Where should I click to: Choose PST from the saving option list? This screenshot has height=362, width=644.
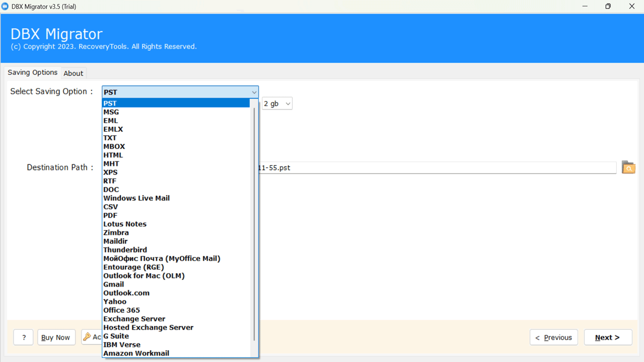coord(176,103)
